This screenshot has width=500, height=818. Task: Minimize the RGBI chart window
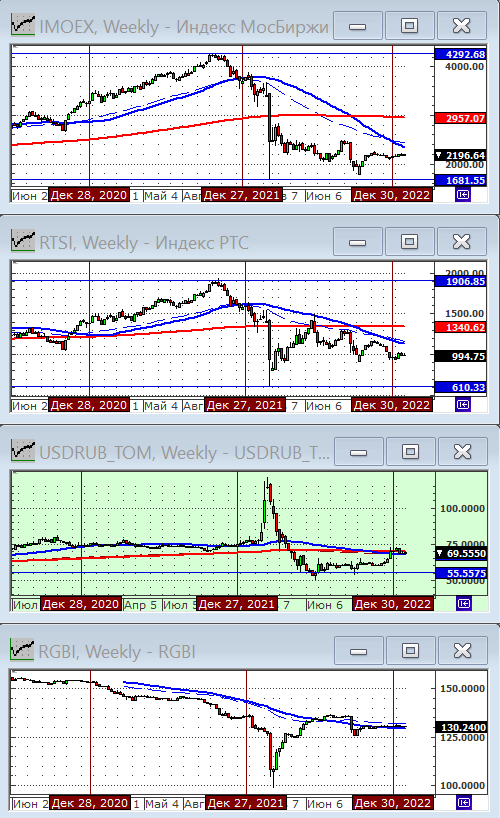pos(359,651)
